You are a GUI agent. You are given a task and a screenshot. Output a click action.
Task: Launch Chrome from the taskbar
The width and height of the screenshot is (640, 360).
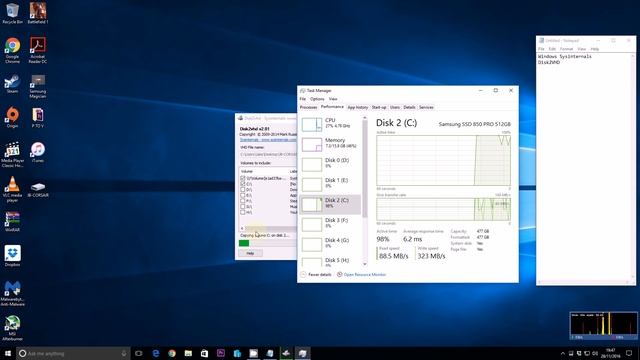pos(172,353)
